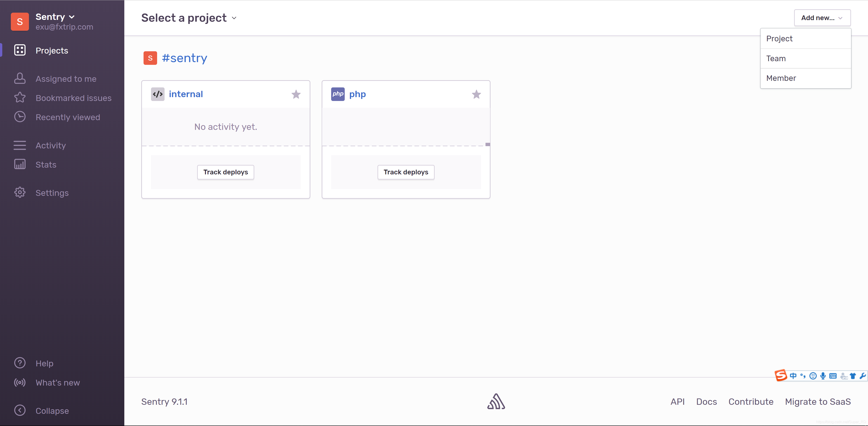
Task: Open the Docs footer link
Action: (x=707, y=402)
